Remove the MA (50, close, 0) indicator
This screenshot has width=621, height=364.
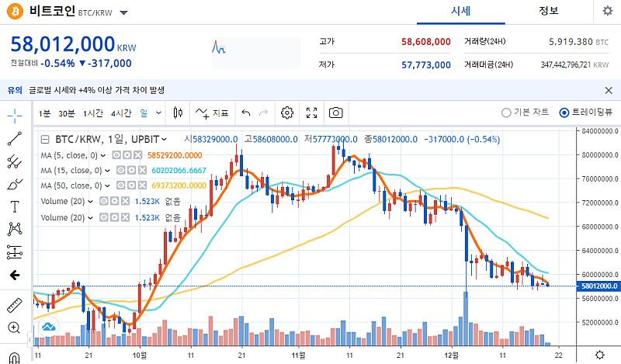142,185
